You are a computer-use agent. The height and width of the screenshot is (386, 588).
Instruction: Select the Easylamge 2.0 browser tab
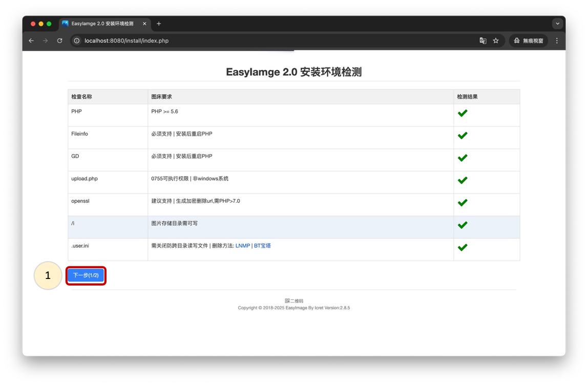[102, 24]
